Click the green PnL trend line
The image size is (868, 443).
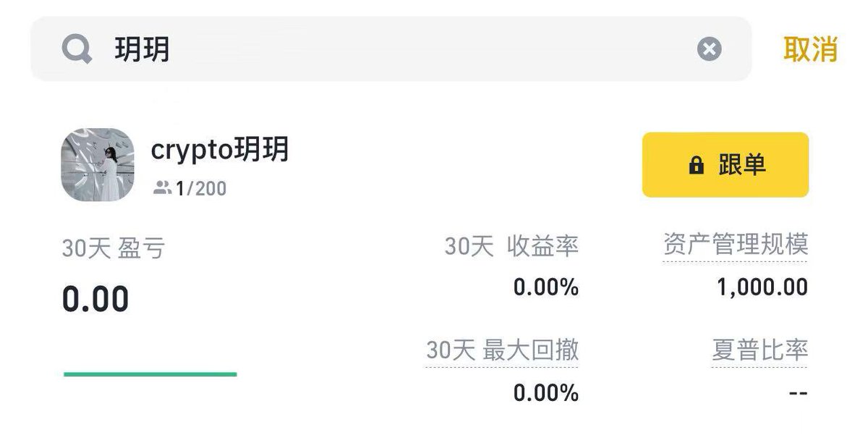pos(150,374)
